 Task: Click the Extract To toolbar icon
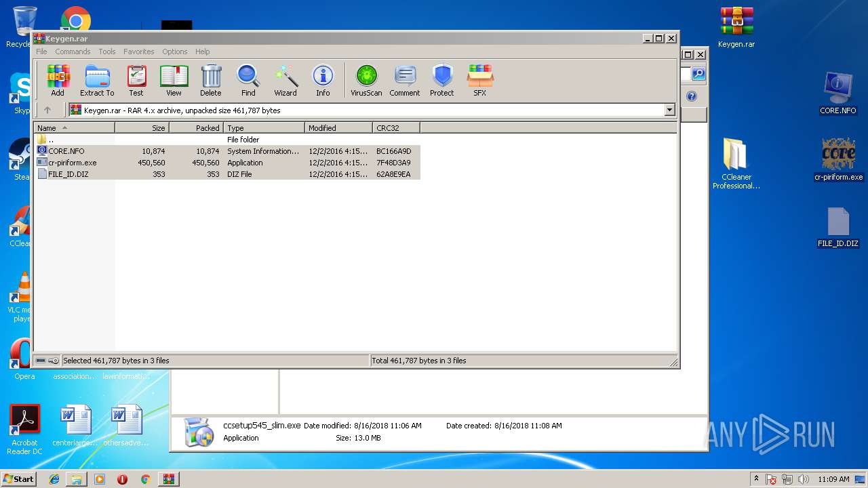click(x=97, y=81)
